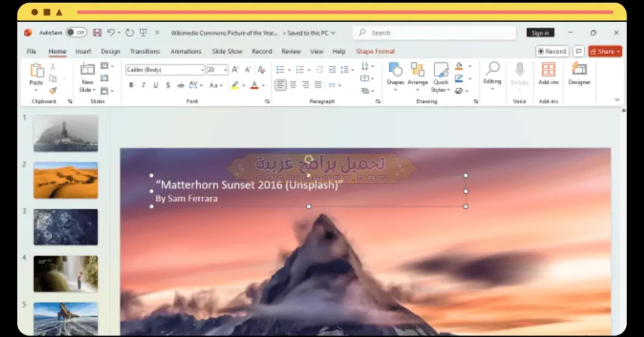Open the Slide Show tab
The width and height of the screenshot is (644, 337).
[227, 52]
